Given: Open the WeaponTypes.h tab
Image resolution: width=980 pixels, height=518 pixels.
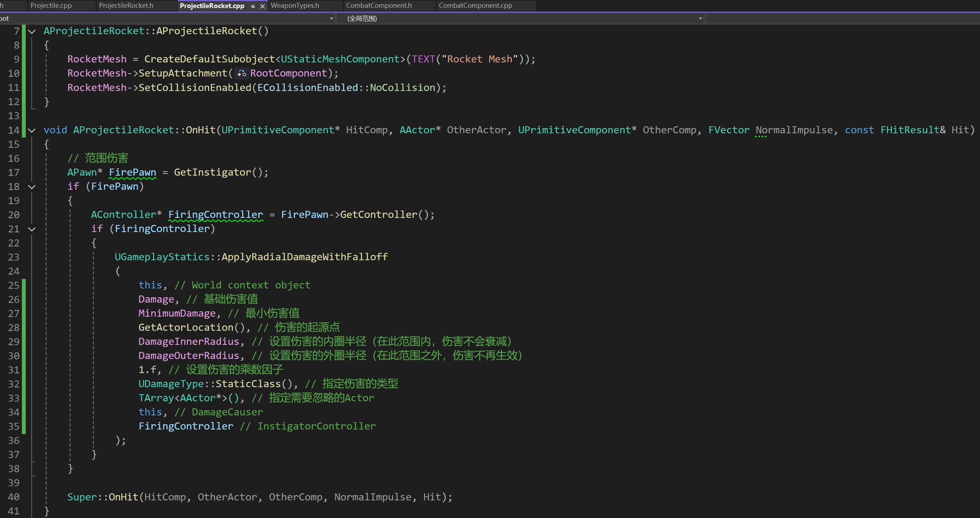Looking at the screenshot, I should (x=295, y=6).
